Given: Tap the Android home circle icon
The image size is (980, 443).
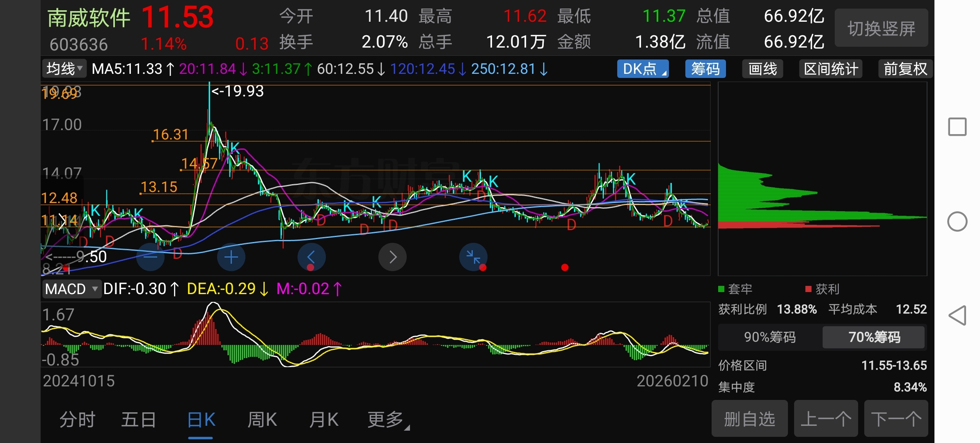Looking at the screenshot, I should pos(957,222).
